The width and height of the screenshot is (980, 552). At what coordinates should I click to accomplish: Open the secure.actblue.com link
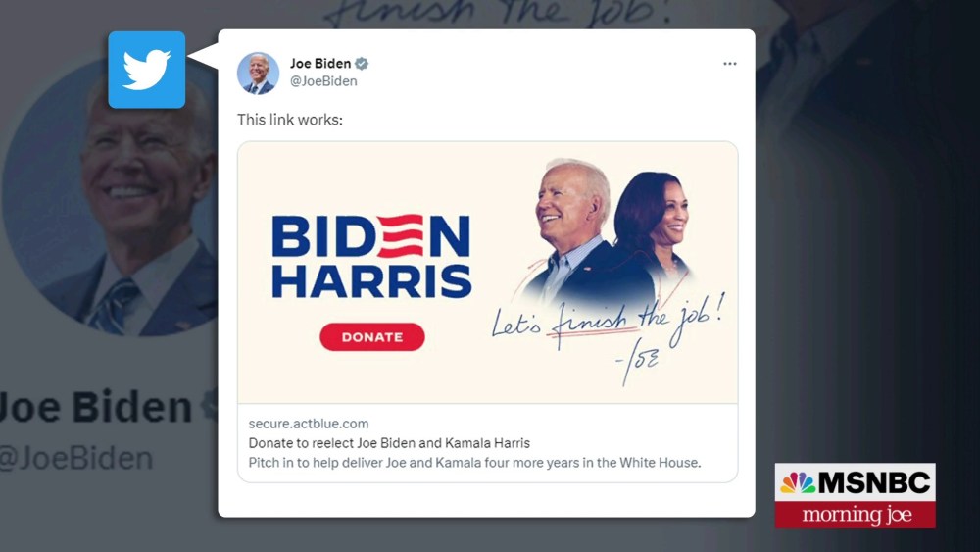point(309,424)
